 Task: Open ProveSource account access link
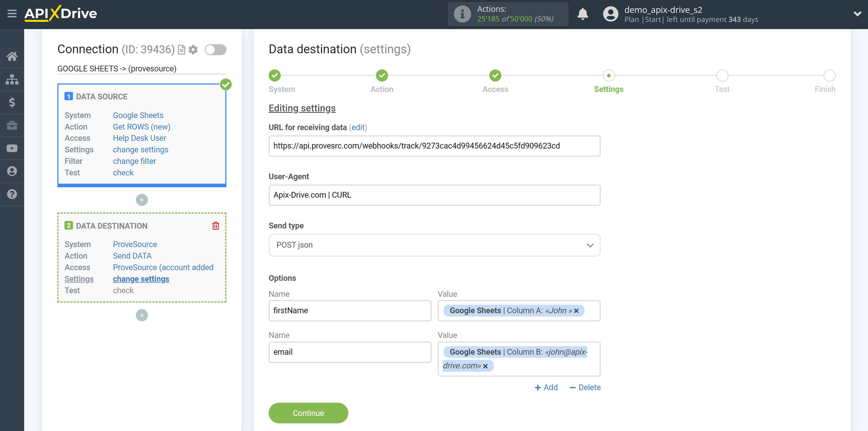click(163, 267)
